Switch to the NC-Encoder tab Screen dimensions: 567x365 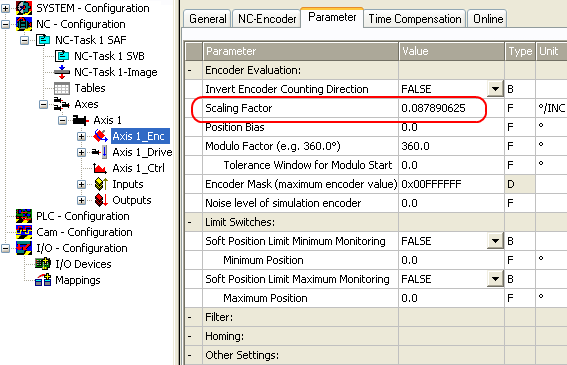267,19
